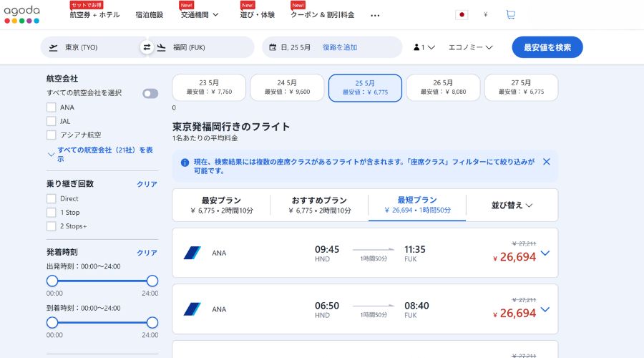Screen dimensions: 644x358
Task: Select the 26 5月 date card
Action: pos(443,87)
